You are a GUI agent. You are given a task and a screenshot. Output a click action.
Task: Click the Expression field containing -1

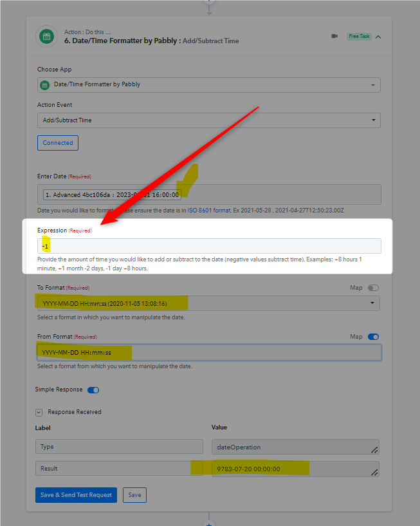click(x=209, y=246)
